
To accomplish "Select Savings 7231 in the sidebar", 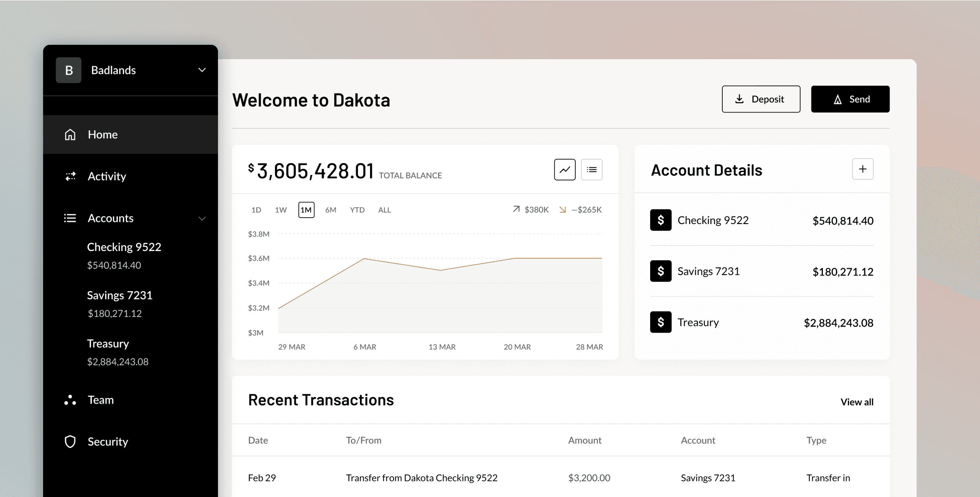I will [120, 295].
